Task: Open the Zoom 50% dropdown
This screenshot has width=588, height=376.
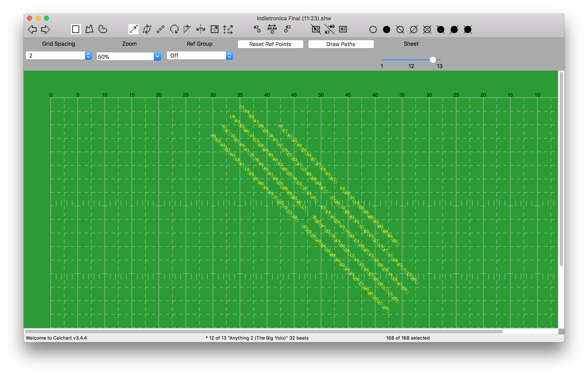Action: tap(157, 56)
